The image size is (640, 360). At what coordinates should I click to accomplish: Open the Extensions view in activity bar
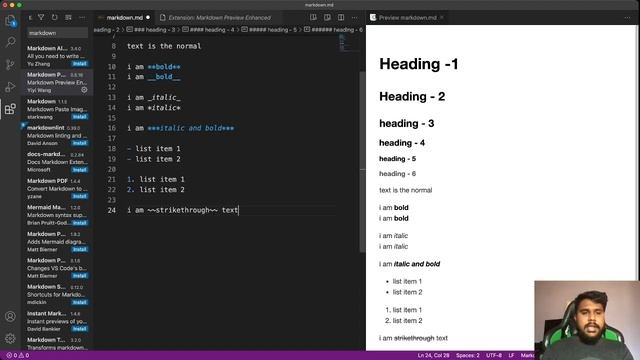pos(10,109)
